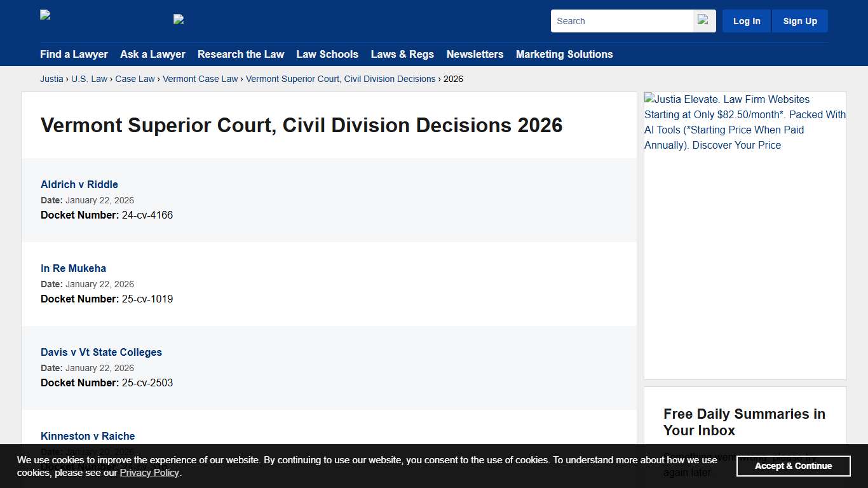Open the Laws & Regs section
The height and width of the screenshot is (488, 868).
pyautogui.click(x=402, y=55)
